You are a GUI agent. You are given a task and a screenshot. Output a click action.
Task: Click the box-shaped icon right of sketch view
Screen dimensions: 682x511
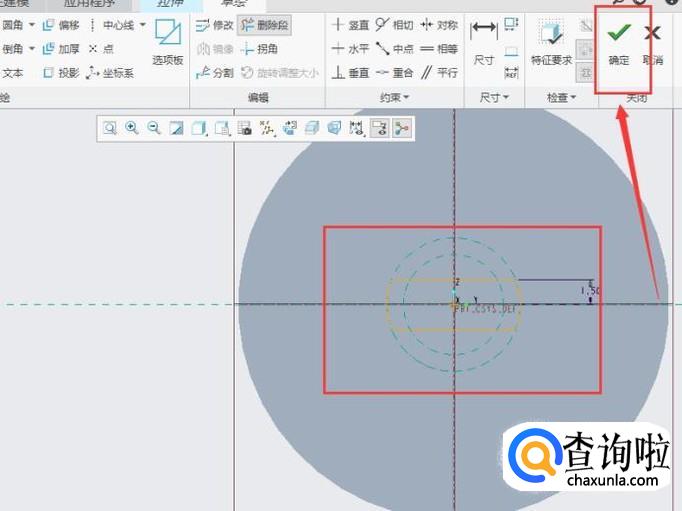click(x=311, y=128)
